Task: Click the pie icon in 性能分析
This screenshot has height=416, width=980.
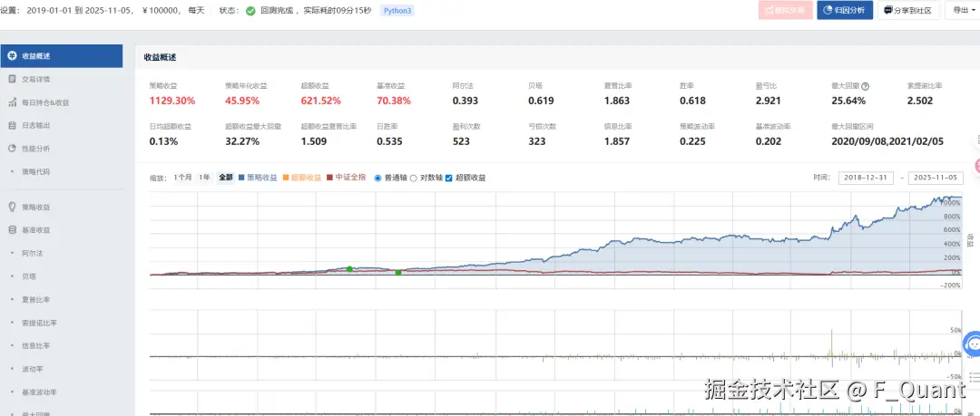Action: pos(12,149)
